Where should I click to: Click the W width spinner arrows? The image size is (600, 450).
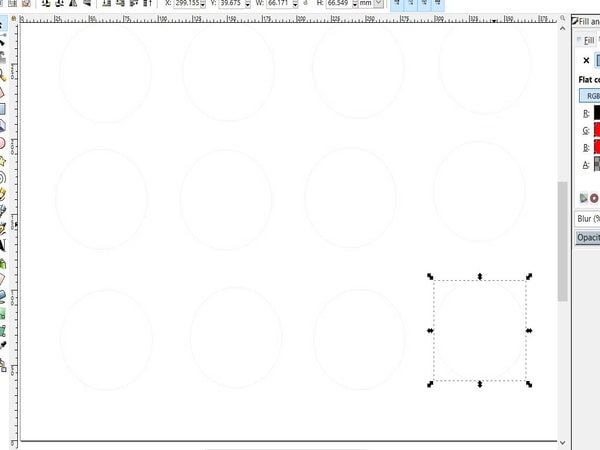(295, 3)
